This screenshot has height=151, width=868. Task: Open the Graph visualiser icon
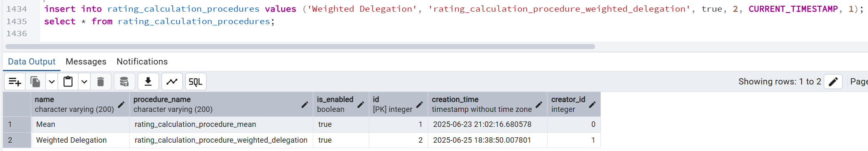pyautogui.click(x=172, y=82)
